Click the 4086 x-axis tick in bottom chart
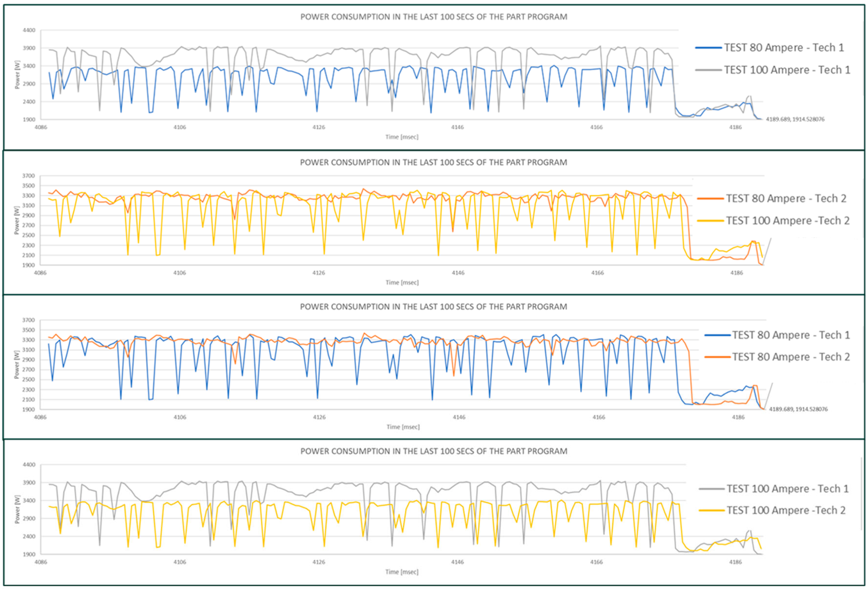The width and height of the screenshot is (868, 589). (41, 562)
